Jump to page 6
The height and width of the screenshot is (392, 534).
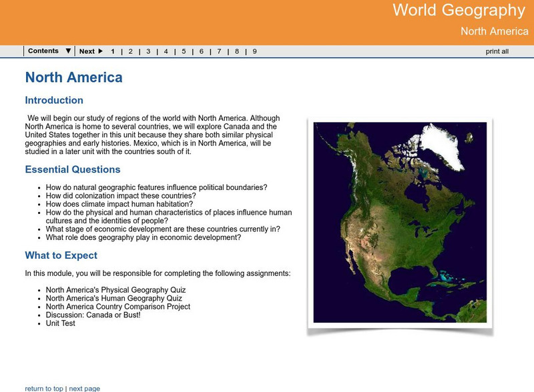202,51
